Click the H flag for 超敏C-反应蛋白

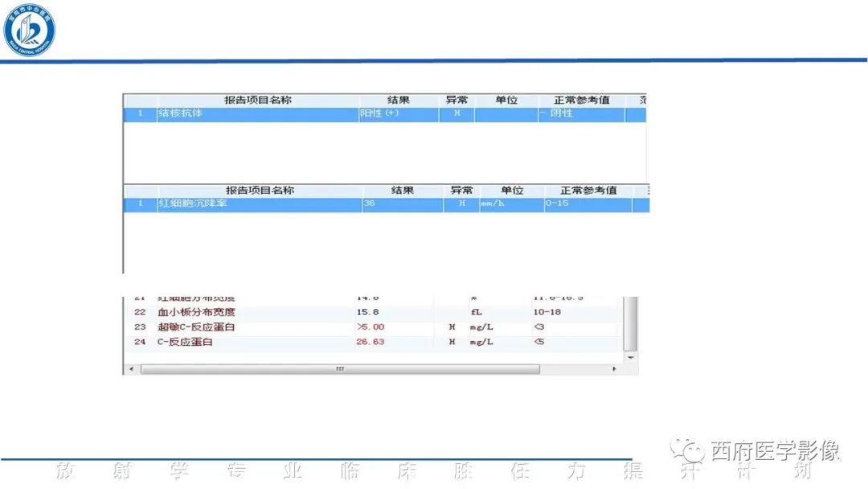point(452,327)
